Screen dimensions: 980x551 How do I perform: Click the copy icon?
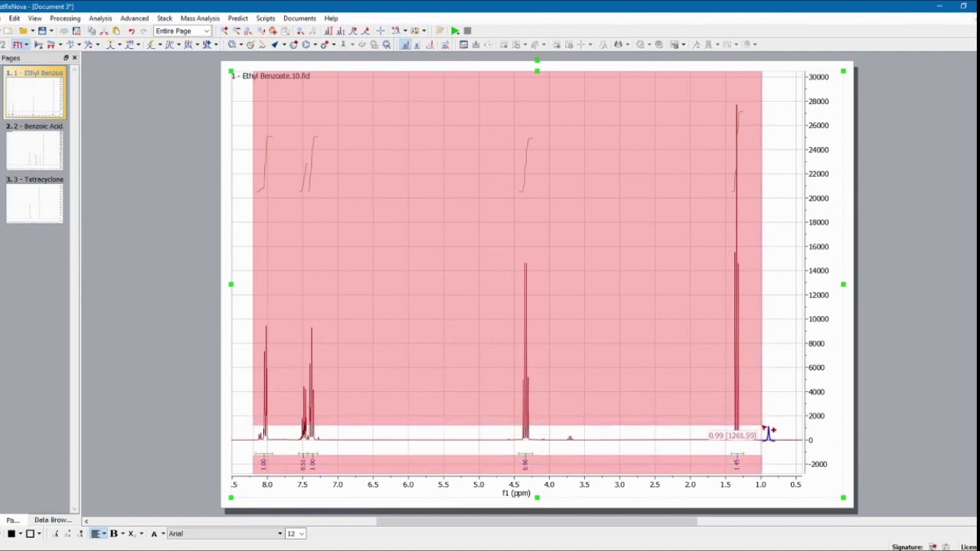pos(91,31)
